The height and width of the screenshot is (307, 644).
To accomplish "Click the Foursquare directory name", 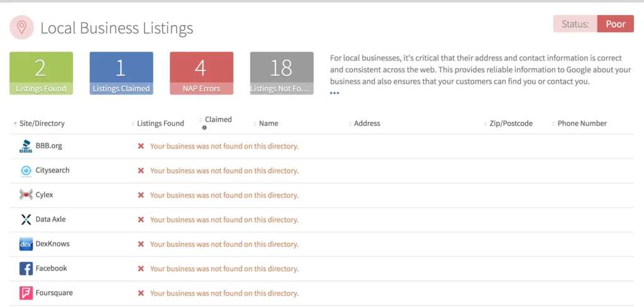I will pyautogui.click(x=54, y=293).
